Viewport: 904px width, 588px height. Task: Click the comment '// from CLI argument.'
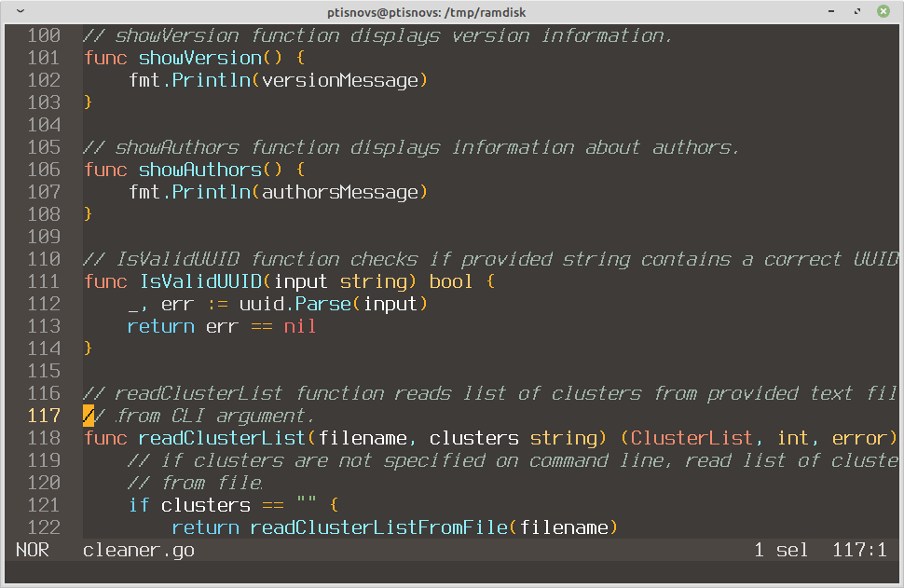[199, 416]
